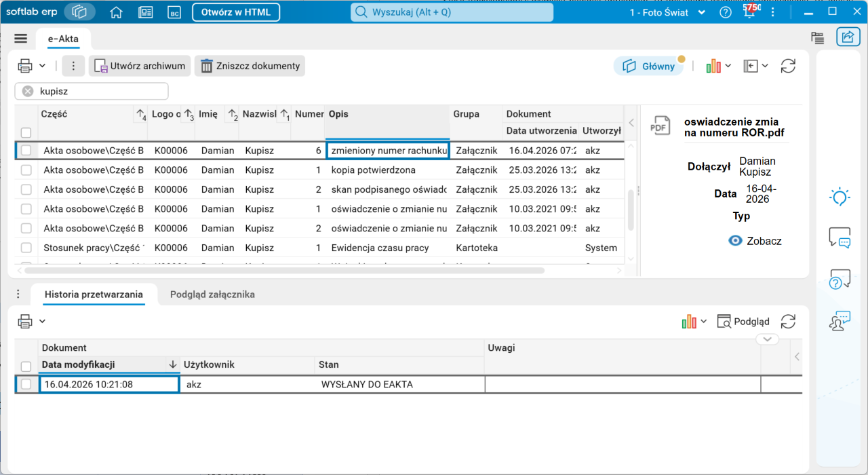Click Utwórz archiwum button
The width and height of the screenshot is (868, 475).
pyautogui.click(x=140, y=66)
